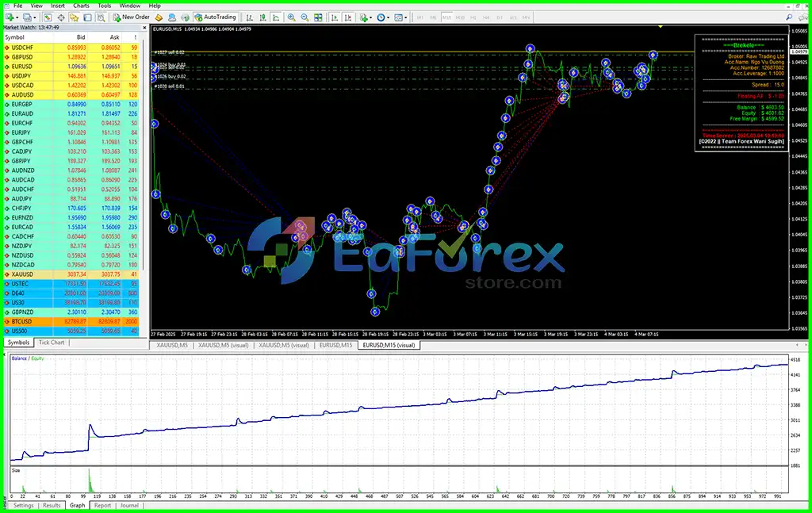
Task: Select the M15 timeframe
Action: 446,17
